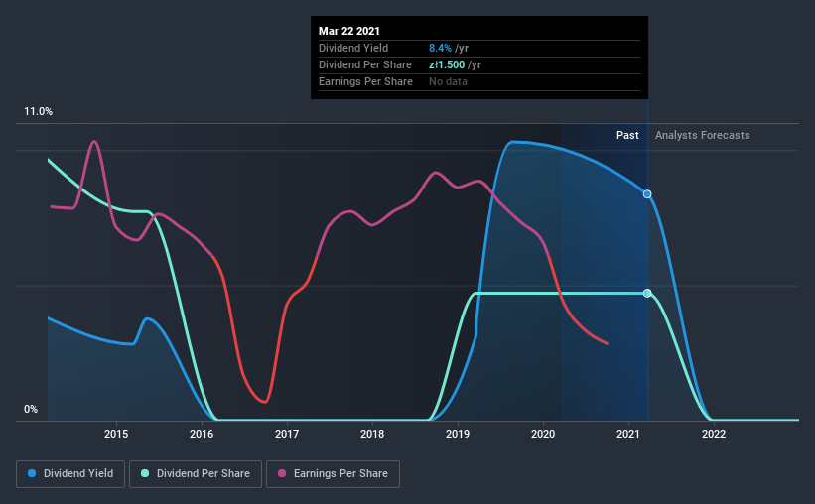Select the 2021 label on the x-axis
The height and width of the screenshot is (504, 815).
tap(628, 434)
